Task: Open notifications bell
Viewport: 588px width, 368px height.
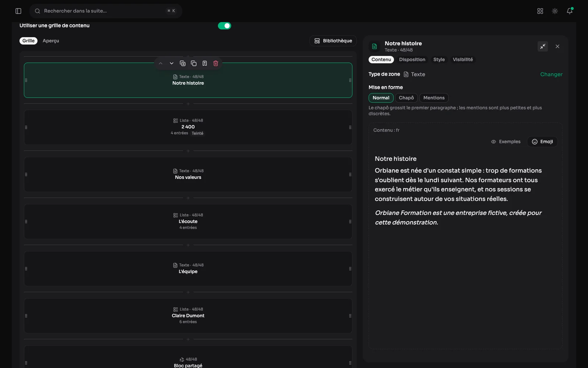Action: click(x=570, y=11)
